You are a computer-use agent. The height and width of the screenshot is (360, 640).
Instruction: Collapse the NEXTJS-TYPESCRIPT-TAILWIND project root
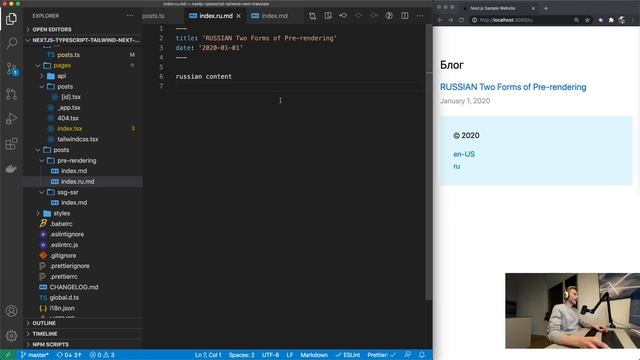click(x=83, y=40)
